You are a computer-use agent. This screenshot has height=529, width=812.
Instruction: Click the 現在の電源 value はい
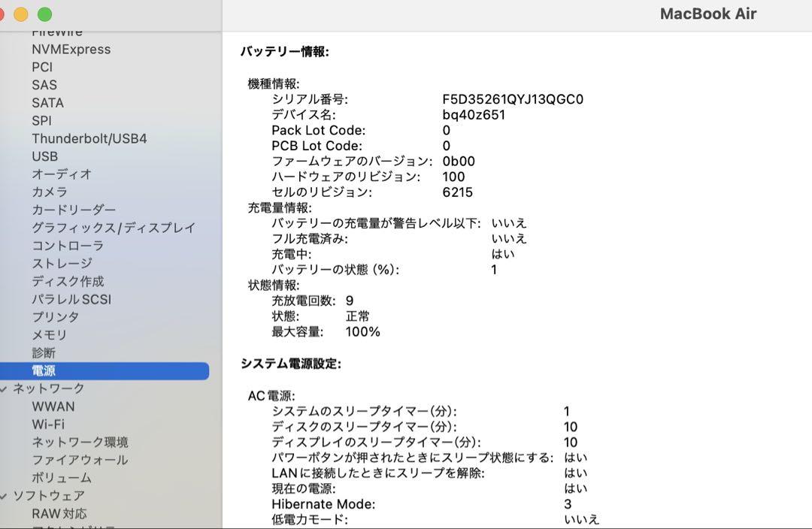575,488
